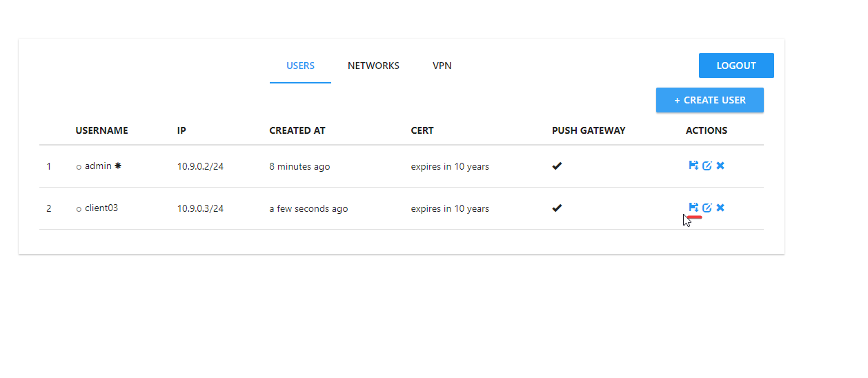Screen dimensions: 868x378
Task: Click '8 minutes ago' creation time
Action: point(299,166)
